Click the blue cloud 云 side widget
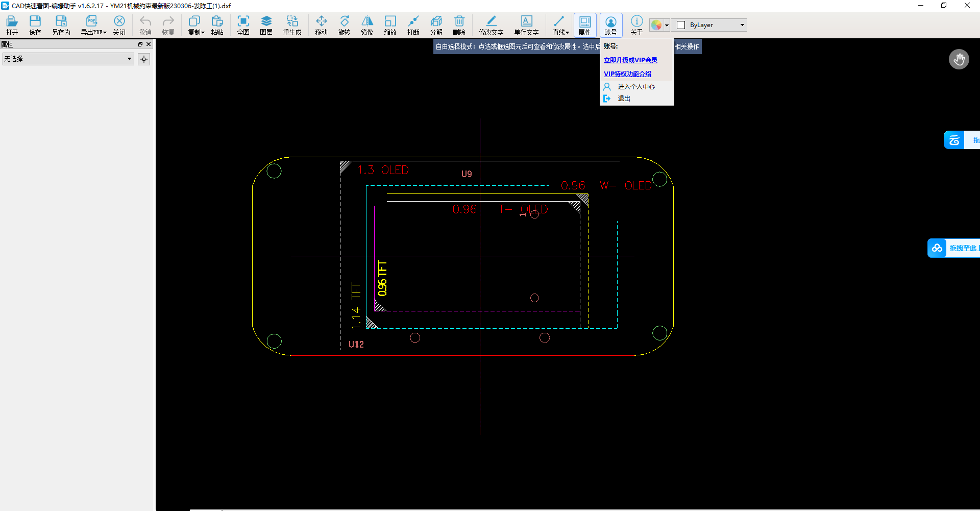This screenshot has width=980, height=511. tap(954, 140)
